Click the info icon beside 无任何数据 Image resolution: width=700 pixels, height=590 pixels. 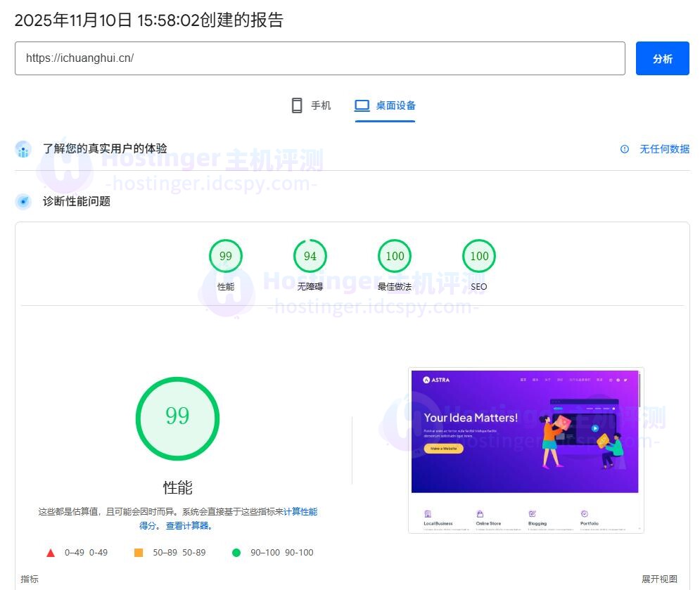click(625, 149)
